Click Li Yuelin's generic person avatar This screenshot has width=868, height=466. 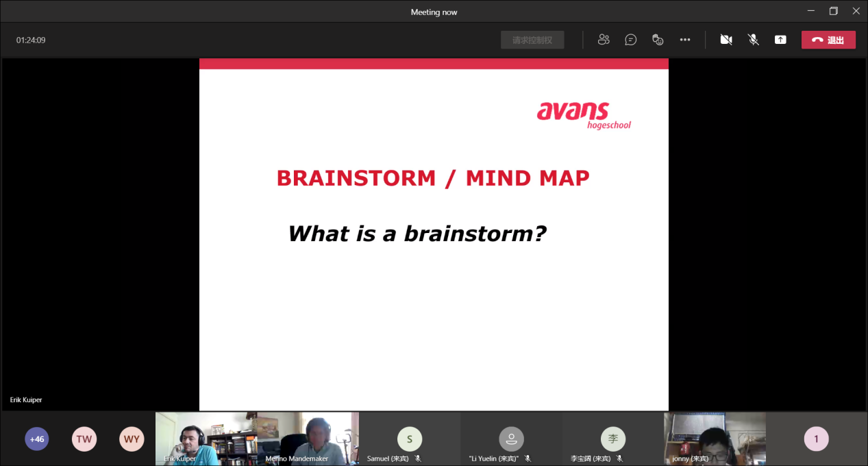511,439
